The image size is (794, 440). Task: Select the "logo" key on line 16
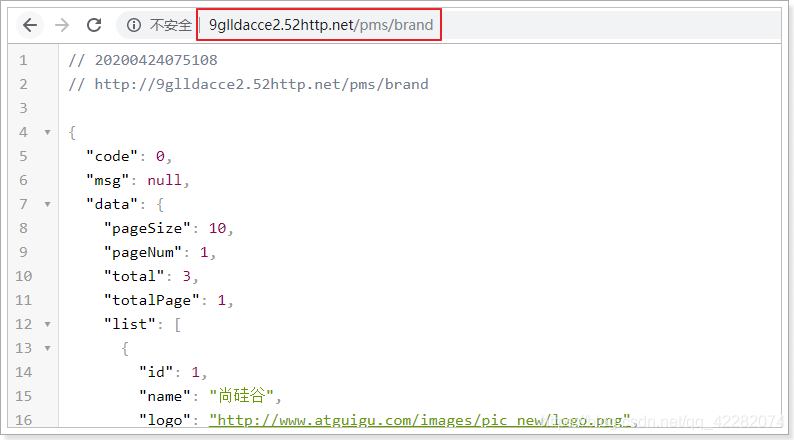pos(165,420)
